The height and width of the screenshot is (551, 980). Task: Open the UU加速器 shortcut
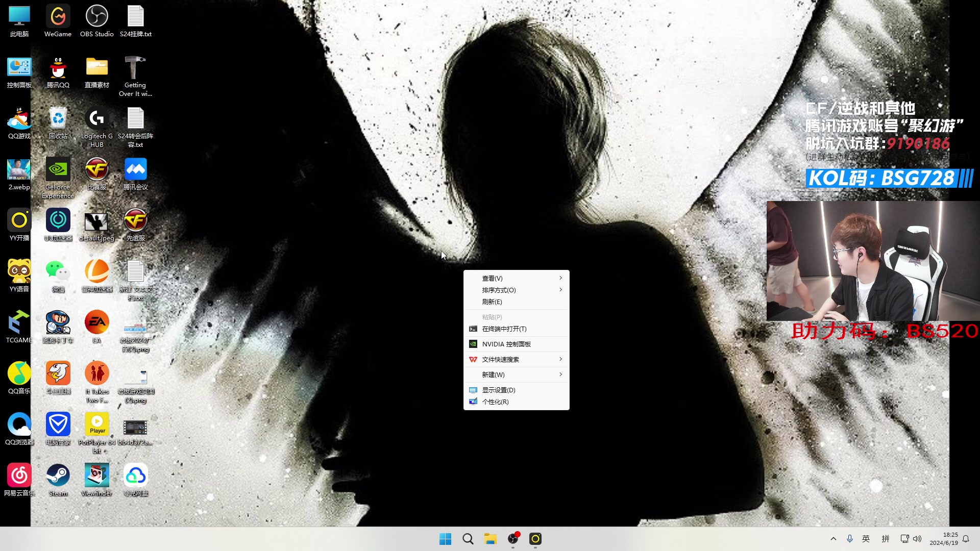pyautogui.click(x=58, y=226)
